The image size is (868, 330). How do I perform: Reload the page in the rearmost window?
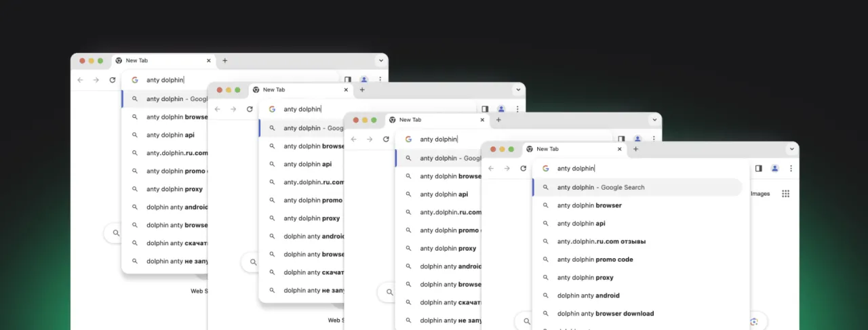click(x=112, y=80)
